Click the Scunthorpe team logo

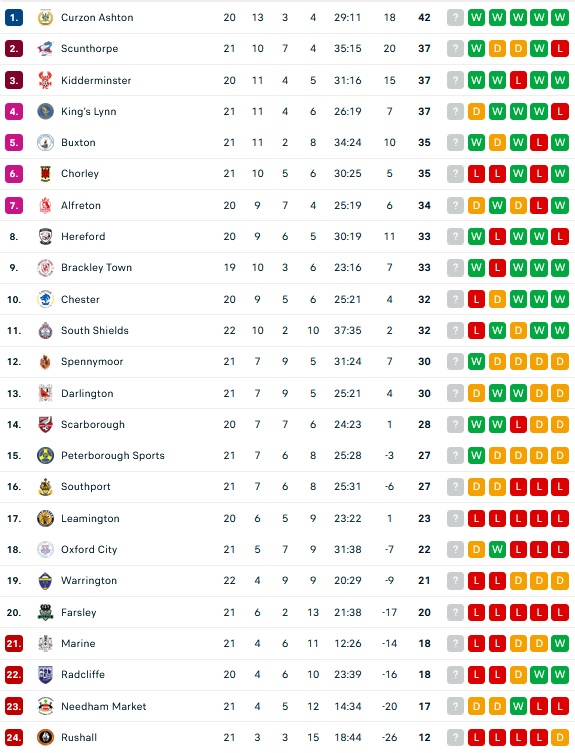45,49
